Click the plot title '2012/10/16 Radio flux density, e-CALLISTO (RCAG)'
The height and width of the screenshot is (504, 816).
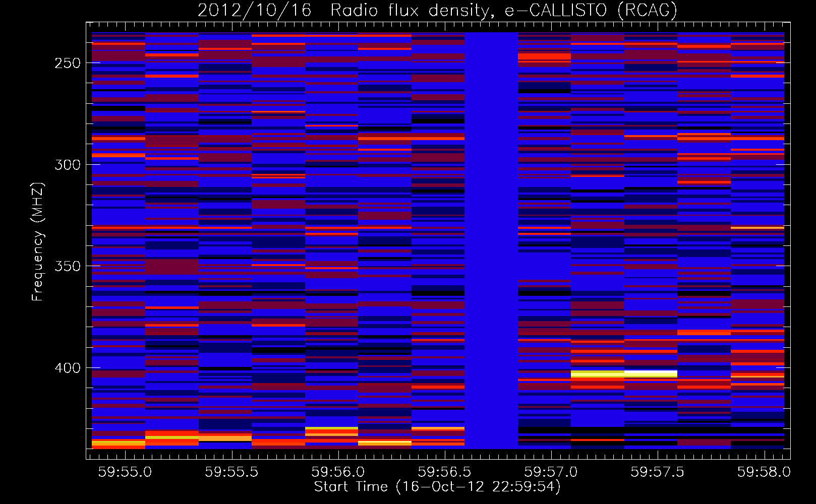click(437, 10)
